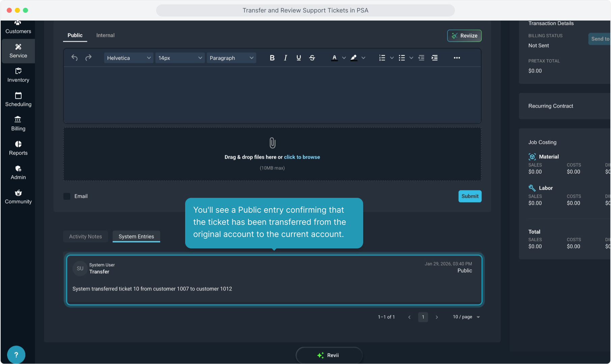This screenshot has width=611, height=364.
Task: Increase indent in the editor toolbar
Action: (435, 58)
